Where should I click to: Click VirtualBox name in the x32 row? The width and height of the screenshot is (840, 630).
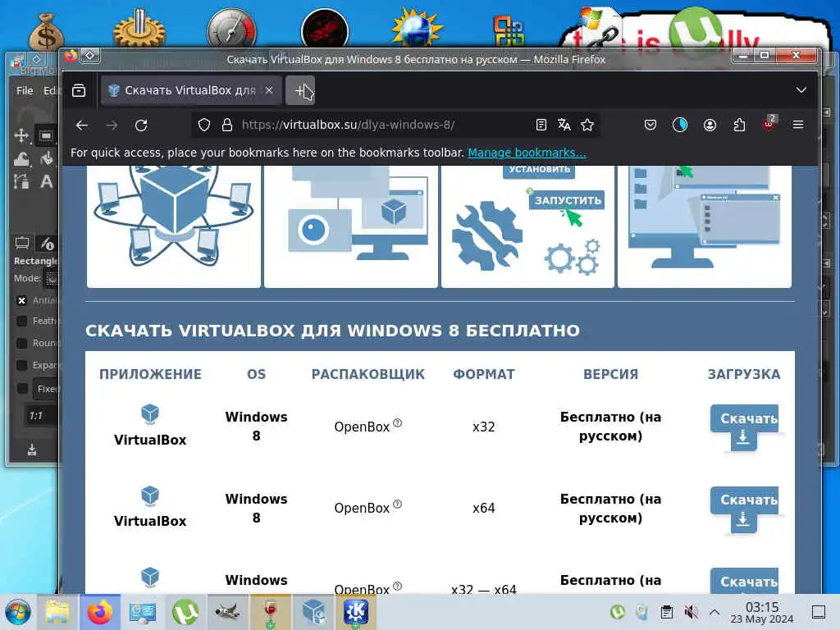pos(150,440)
